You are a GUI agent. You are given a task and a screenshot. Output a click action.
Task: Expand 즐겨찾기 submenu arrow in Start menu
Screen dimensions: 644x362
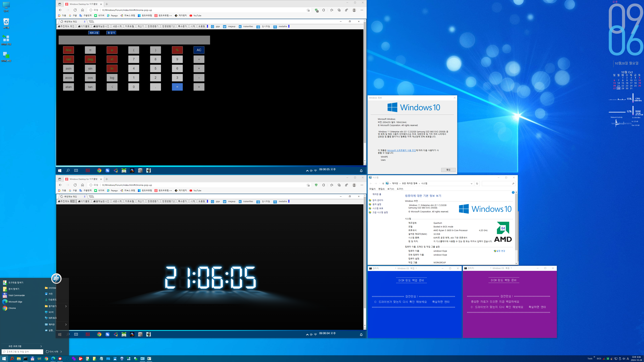click(x=66, y=306)
